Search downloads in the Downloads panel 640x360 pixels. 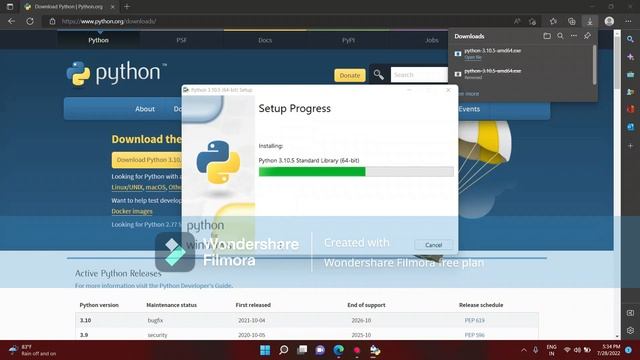pos(560,36)
